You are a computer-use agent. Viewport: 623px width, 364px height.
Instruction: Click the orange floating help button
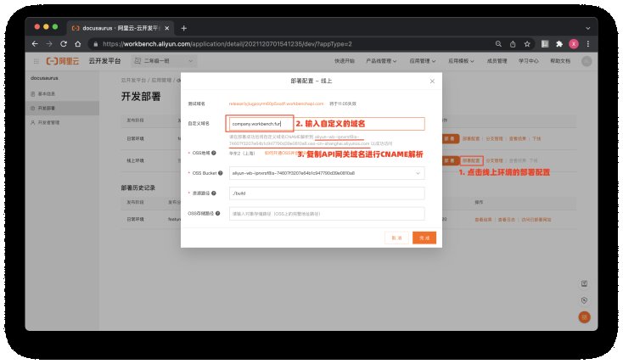(x=583, y=316)
